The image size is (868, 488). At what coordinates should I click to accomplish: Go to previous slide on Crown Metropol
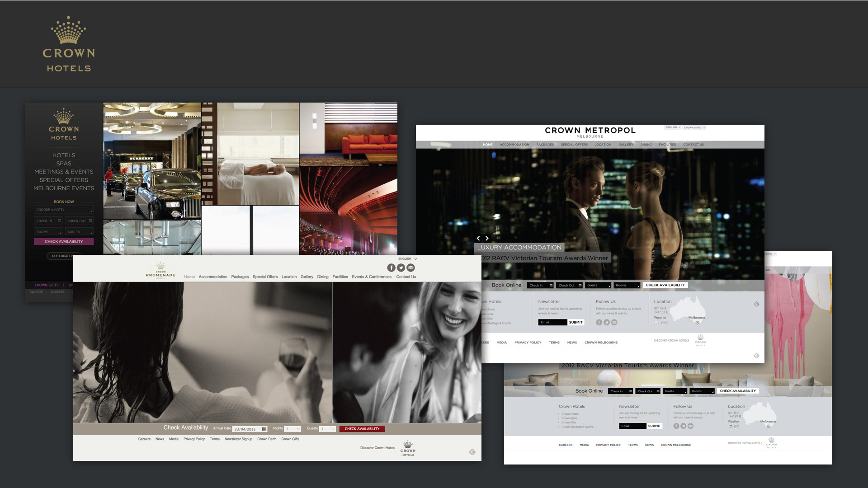478,238
